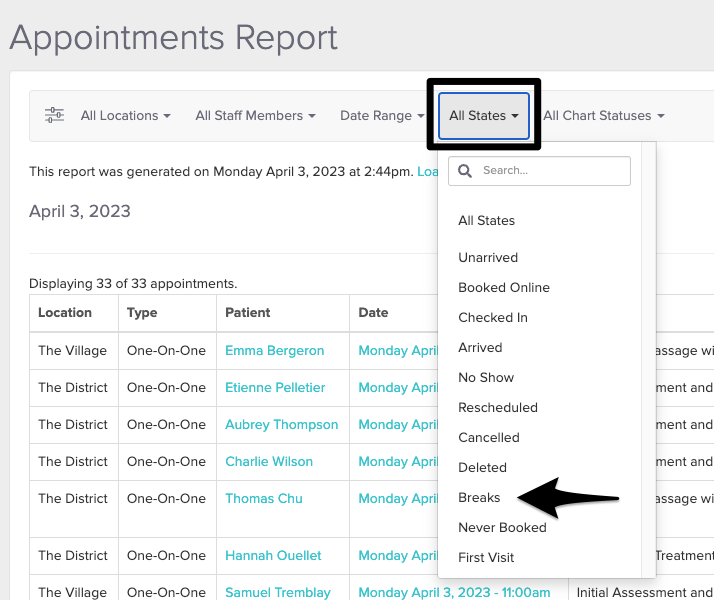Click the state search input field
This screenshot has width=714, height=600.
[x=550, y=171]
